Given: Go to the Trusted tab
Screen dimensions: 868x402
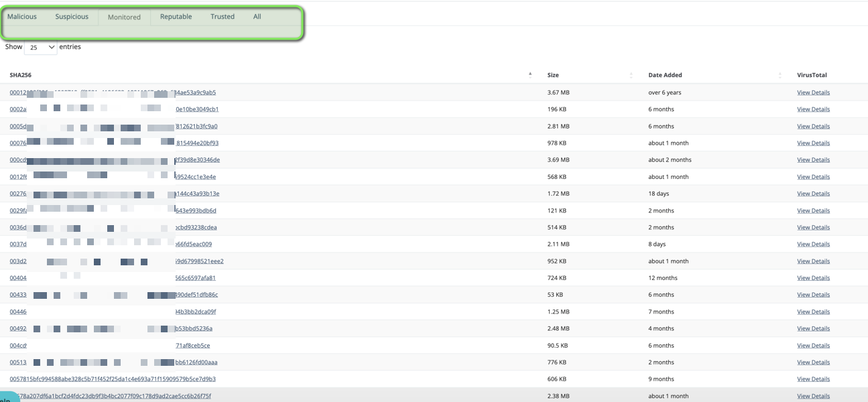Looking at the screenshot, I should pos(223,17).
